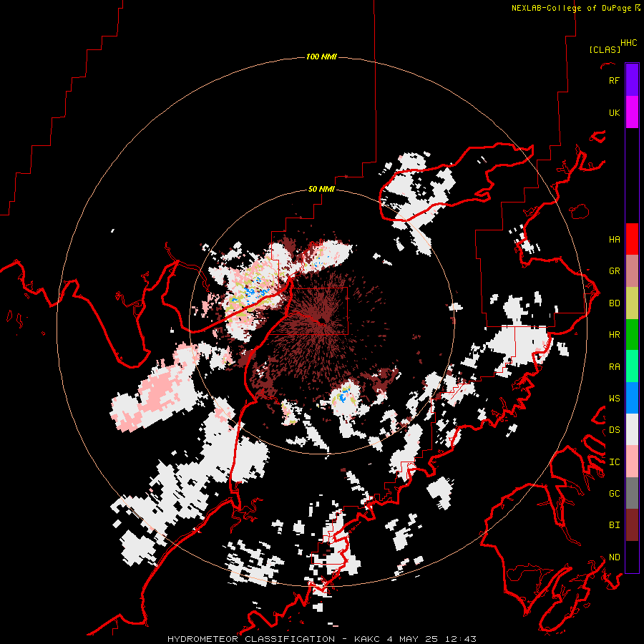Click the DS white legend color block
644x644 pixels.
click(632, 429)
